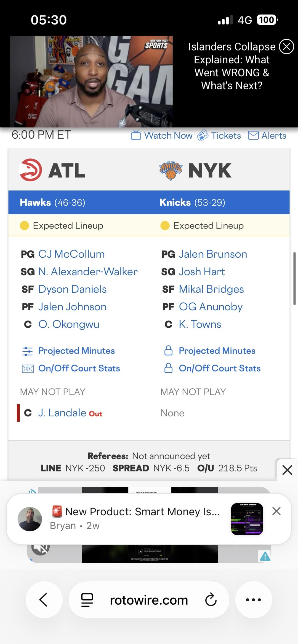The image size is (298, 644).
Task: Unmute the ad video
Action: pos(41,549)
